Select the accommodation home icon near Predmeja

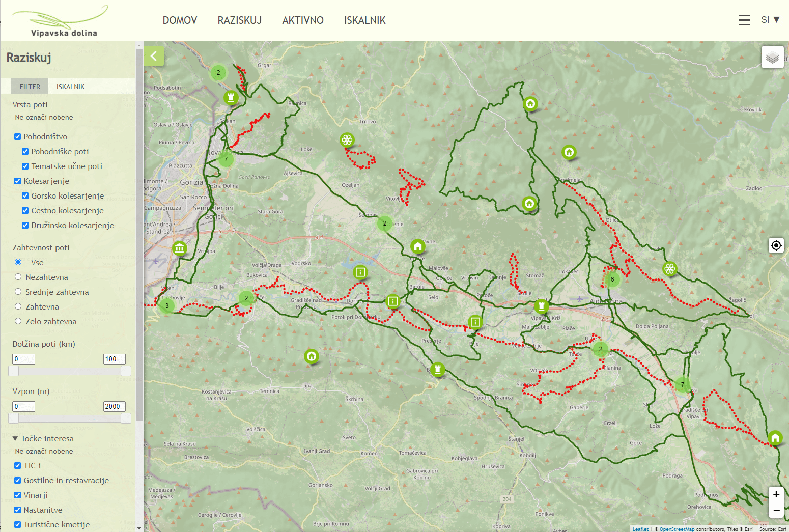pyautogui.click(x=569, y=152)
